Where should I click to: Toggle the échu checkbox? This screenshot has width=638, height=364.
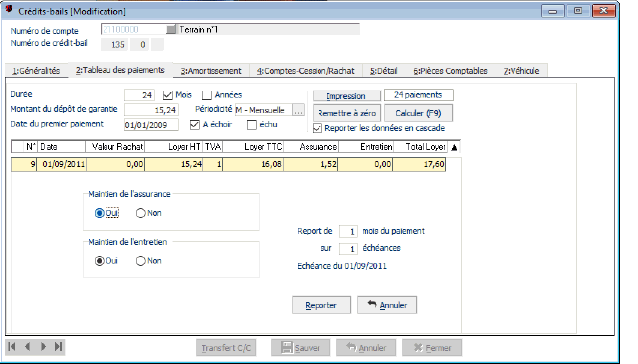coord(252,125)
